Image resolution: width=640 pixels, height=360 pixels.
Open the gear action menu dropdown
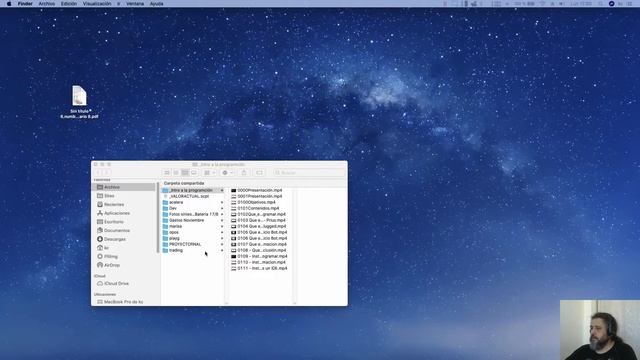point(227,173)
